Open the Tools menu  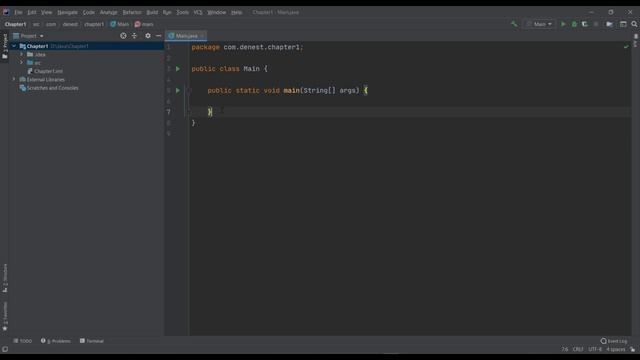(x=182, y=12)
